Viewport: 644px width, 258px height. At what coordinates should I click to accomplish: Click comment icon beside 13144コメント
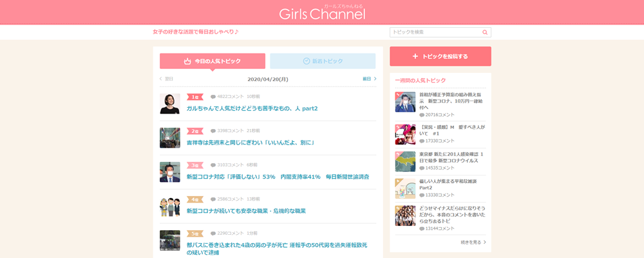tap(422, 229)
